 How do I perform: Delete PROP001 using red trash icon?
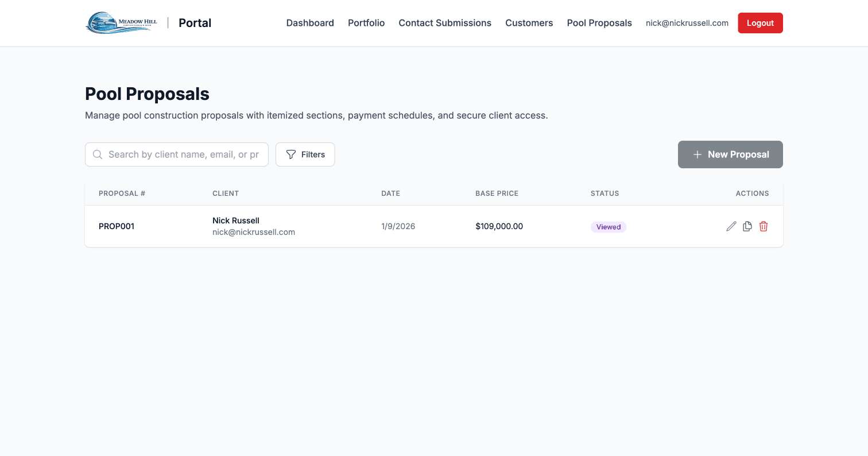pos(764,226)
